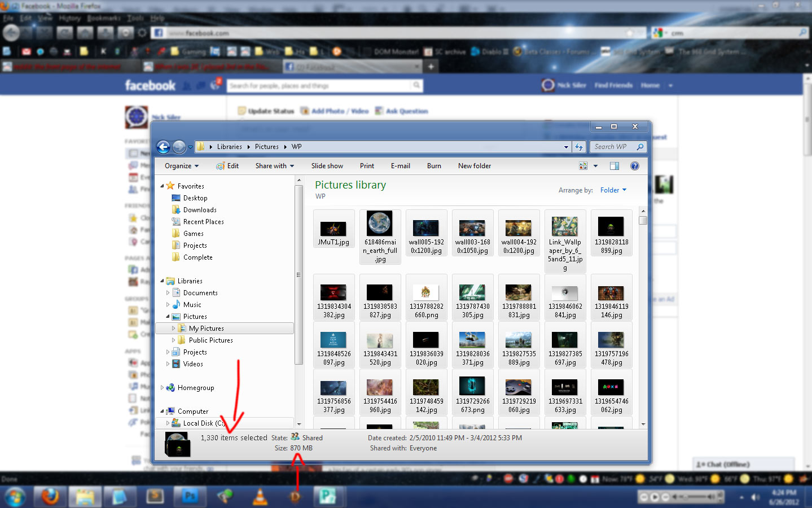
Task: Click the navigation pane scroll down arrow
Action: click(x=299, y=424)
